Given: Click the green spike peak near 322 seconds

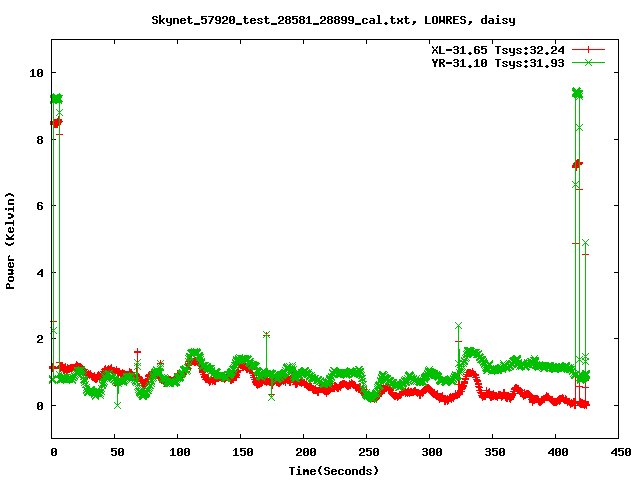Looking at the screenshot, I should tap(458, 326).
